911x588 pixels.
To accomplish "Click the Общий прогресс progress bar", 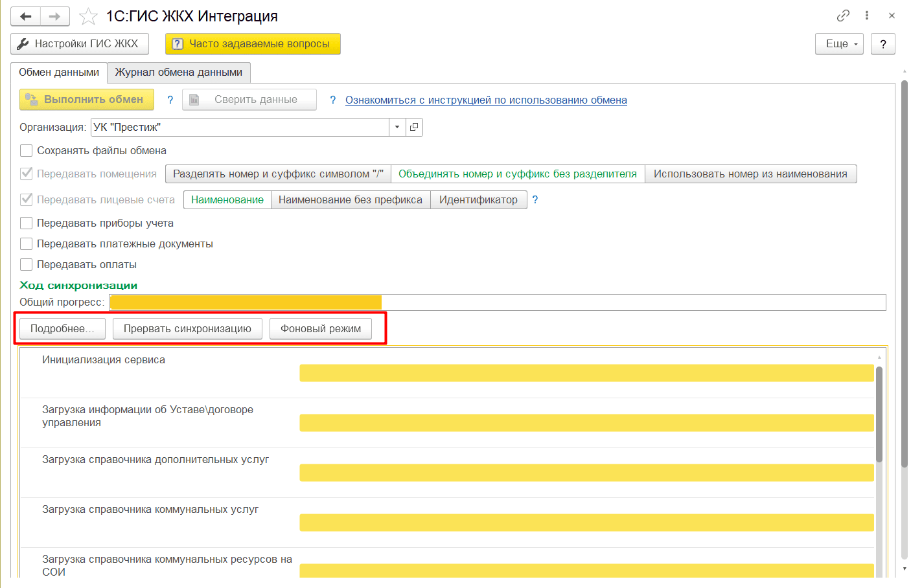I will (497, 302).
